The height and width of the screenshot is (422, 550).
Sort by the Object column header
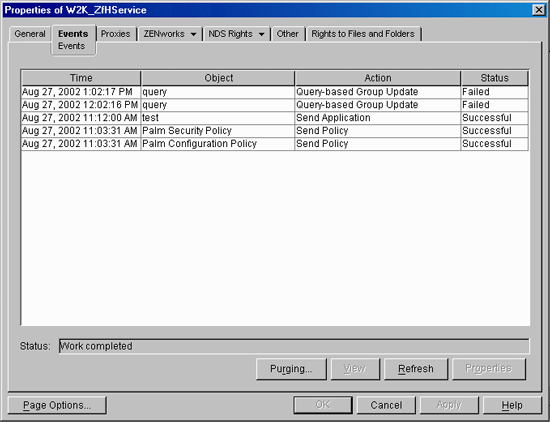(x=218, y=78)
